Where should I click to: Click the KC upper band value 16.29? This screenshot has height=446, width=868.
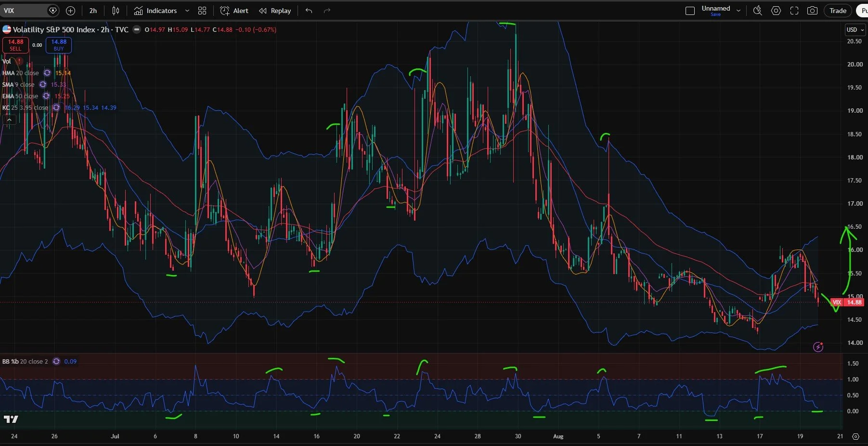pyautogui.click(x=72, y=107)
